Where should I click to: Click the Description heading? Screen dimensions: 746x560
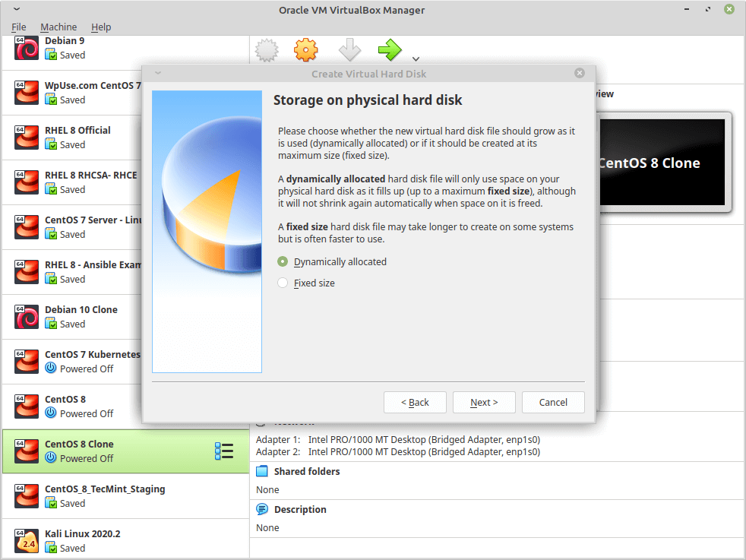pyautogui.click(x=300, y=510)
